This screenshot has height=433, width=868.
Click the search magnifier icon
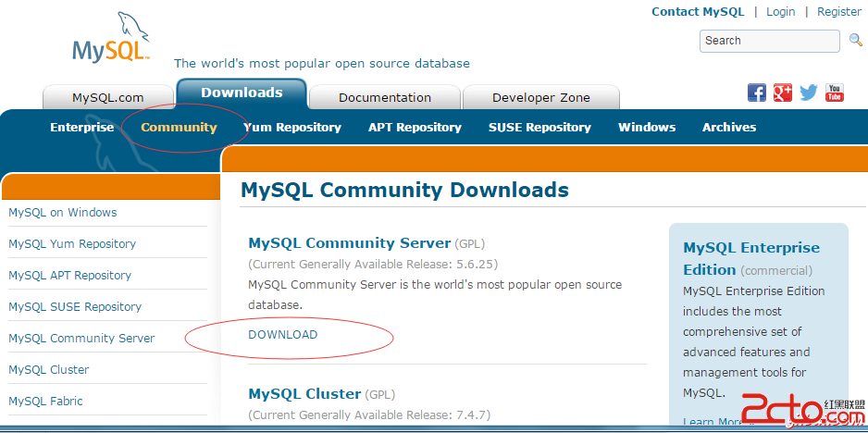(x=855, y=40)
